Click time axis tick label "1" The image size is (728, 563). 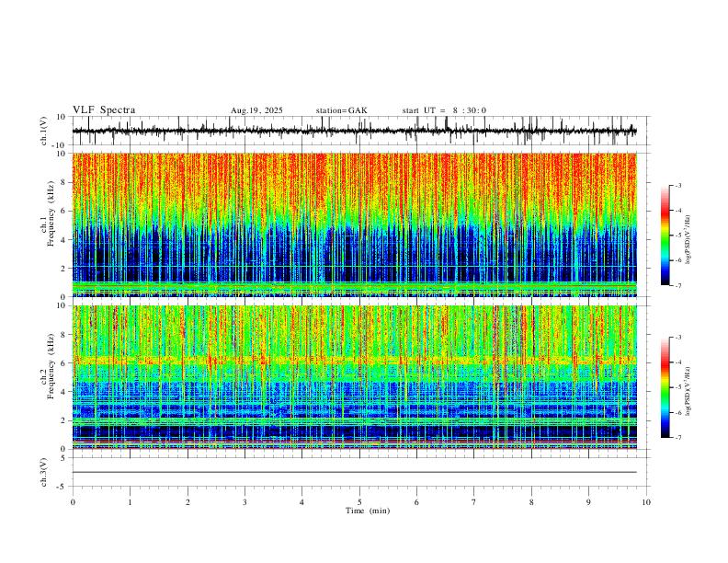130,502
